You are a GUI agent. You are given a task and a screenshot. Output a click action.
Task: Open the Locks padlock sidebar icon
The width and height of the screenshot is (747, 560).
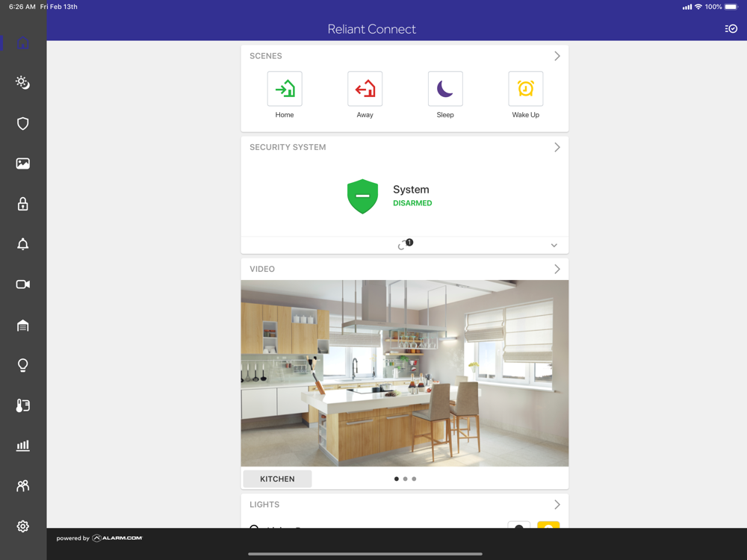(x=23, y=204)
